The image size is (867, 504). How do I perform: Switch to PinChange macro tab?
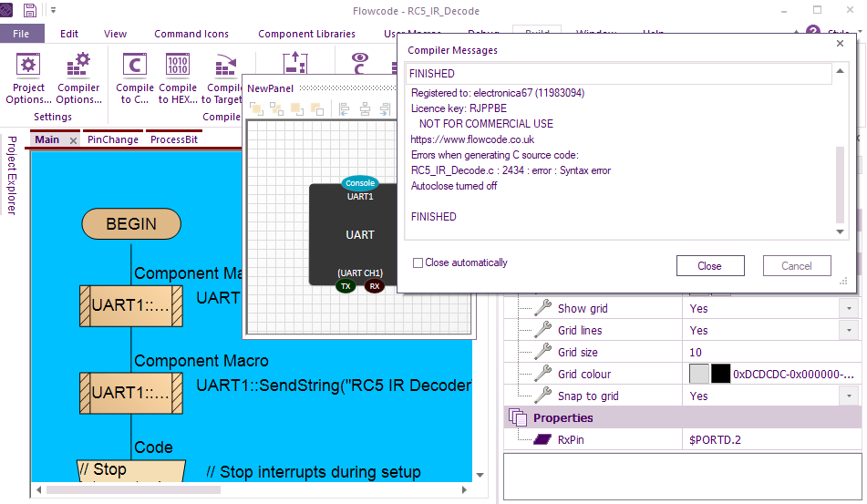tap(113, 139)
